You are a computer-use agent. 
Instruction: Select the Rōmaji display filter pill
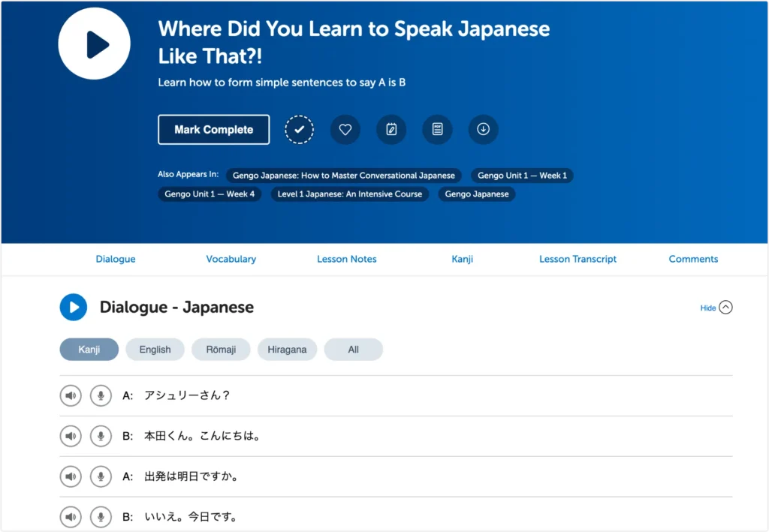[222, 349]
